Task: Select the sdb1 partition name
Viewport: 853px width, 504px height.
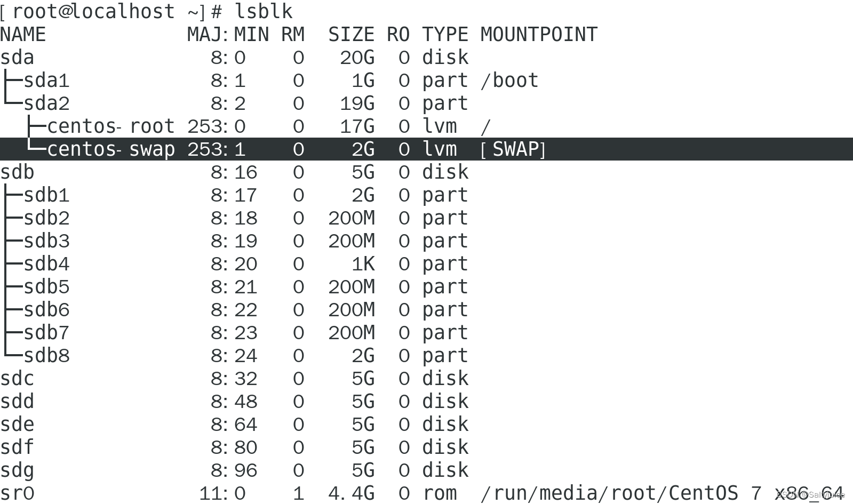Action: point(46,195)
